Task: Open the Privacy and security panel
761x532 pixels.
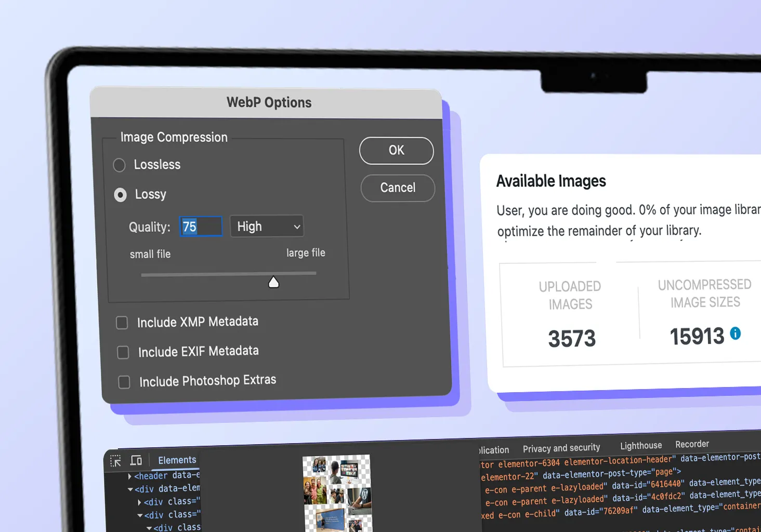Action: point(561,447)
